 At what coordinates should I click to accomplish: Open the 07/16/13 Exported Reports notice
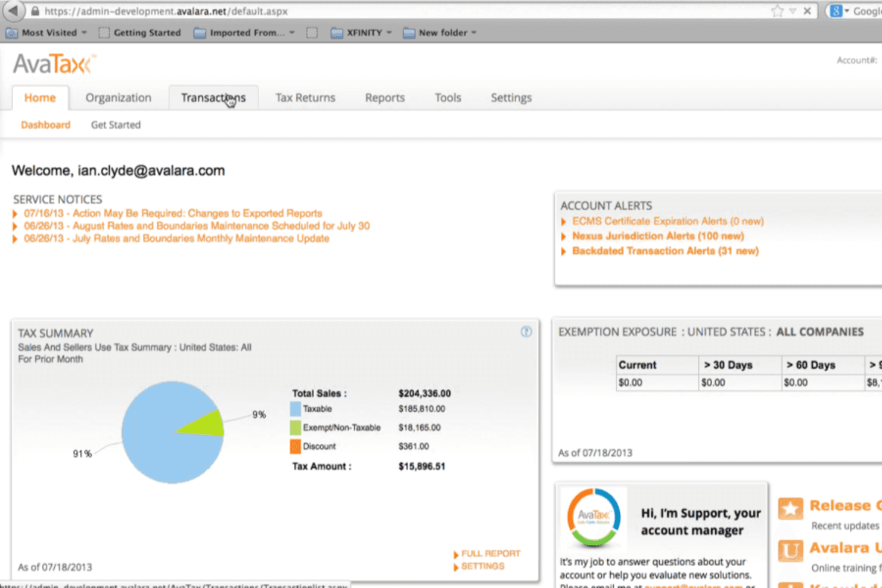(173, 213)
